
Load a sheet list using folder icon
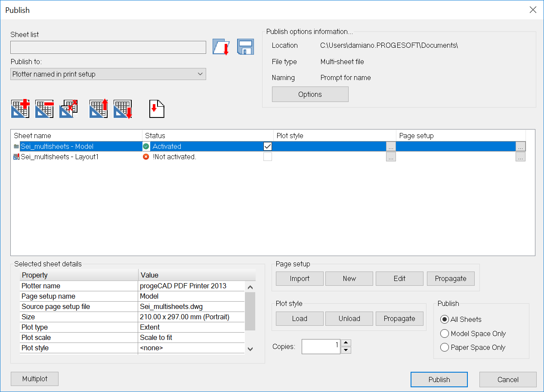(221, 47)
